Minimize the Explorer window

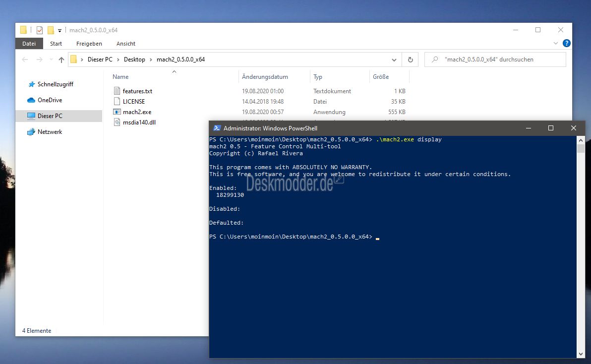coord(515,30)
